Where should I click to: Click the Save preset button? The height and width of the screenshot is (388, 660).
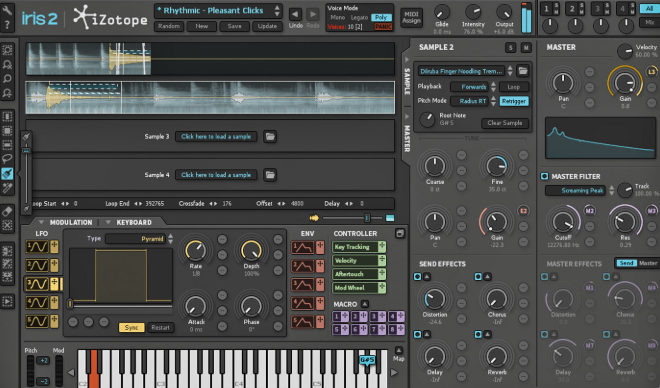pyautogui.click(x=234, y=26)
